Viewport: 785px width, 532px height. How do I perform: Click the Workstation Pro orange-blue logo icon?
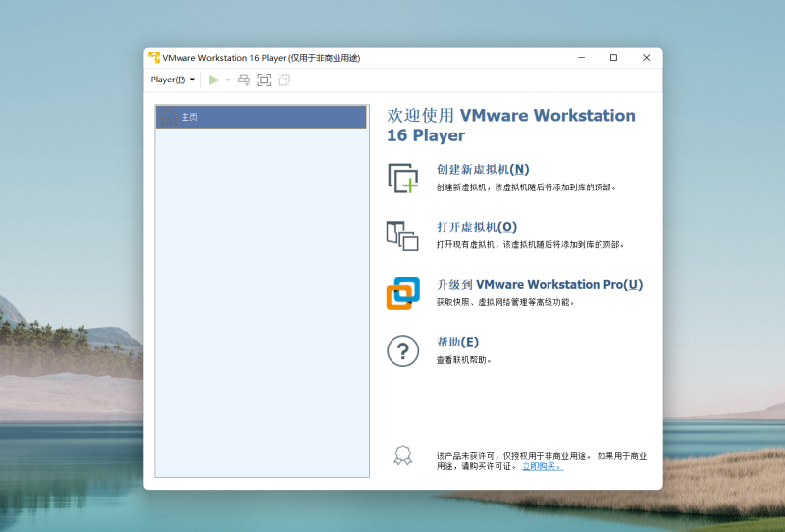[402, 293]
